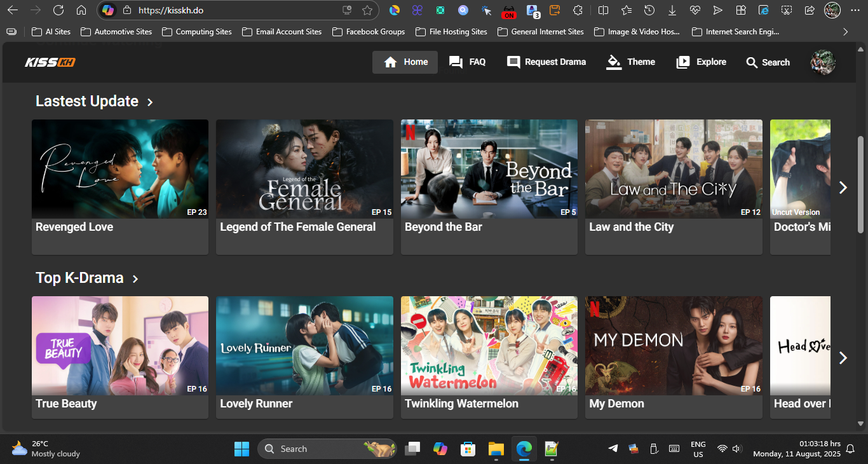Open Copilot from the address bar
Screen dimensions: 868x464
[109, 10]
